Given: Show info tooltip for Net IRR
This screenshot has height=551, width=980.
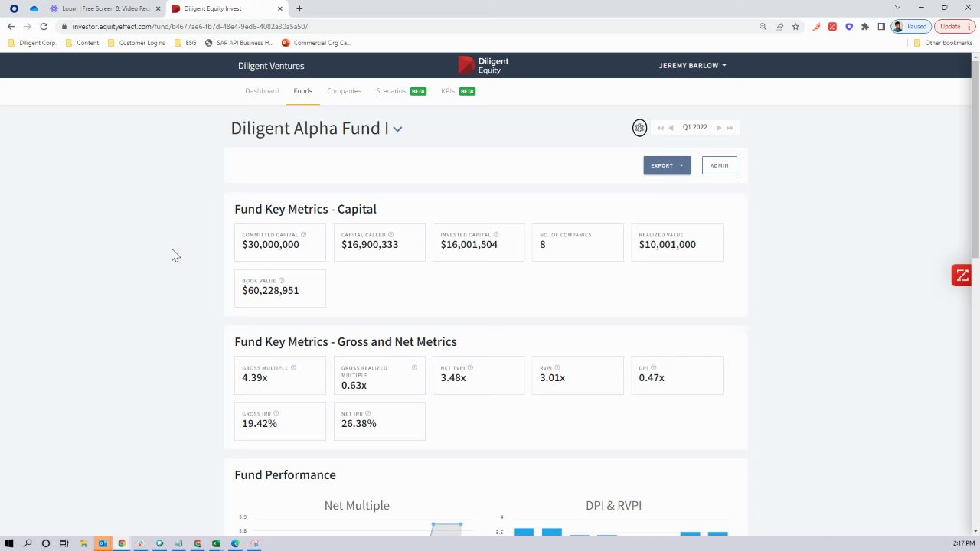Looking at the screenshot, I should 367,414.
